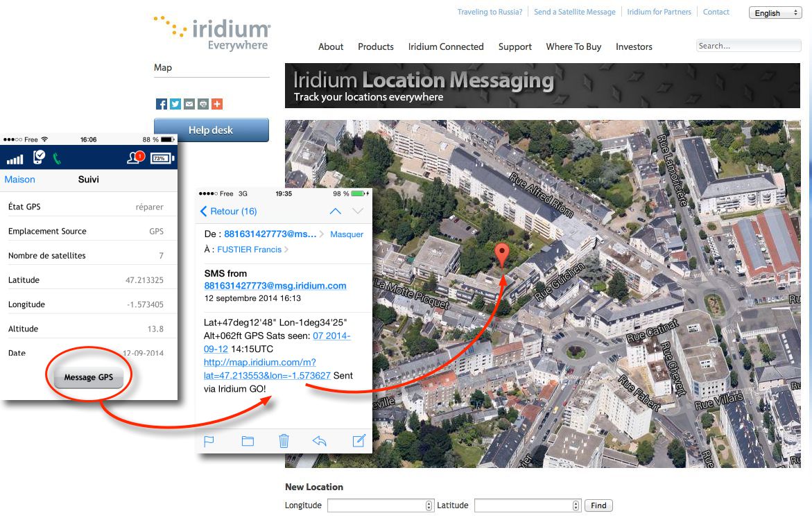
Task: Tap the reply arrow in mail toolbar
Action: point(320,441)
